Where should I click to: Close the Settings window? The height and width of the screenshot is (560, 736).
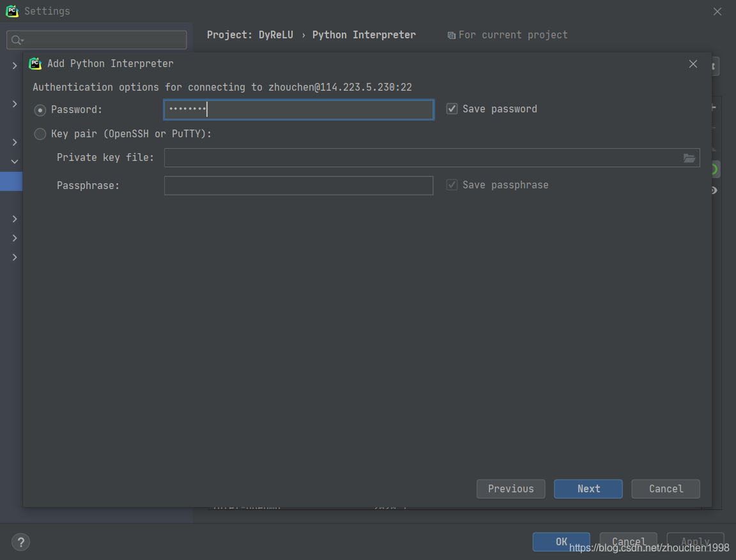coord(717,11)
